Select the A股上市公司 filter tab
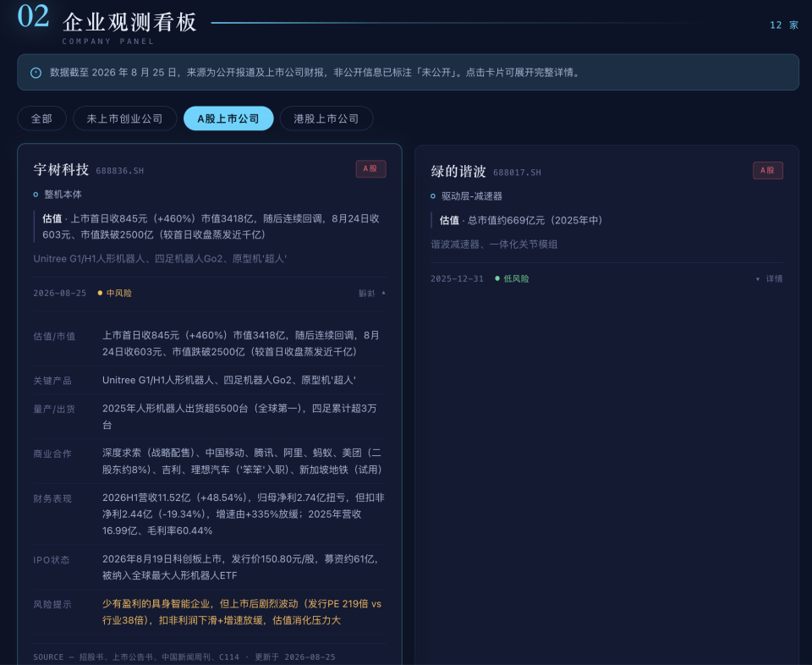 pyautogui.click(x=228, y=118)
